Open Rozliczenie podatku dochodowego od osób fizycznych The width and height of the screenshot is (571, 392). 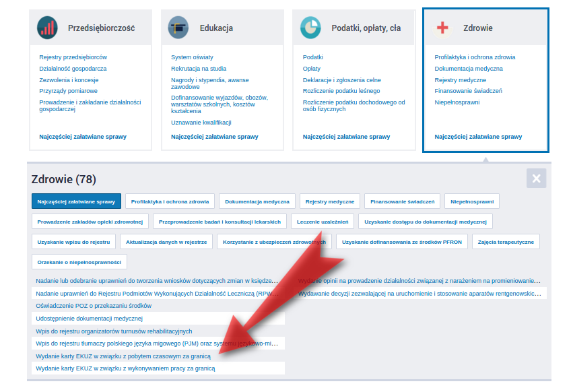point(354,106)
